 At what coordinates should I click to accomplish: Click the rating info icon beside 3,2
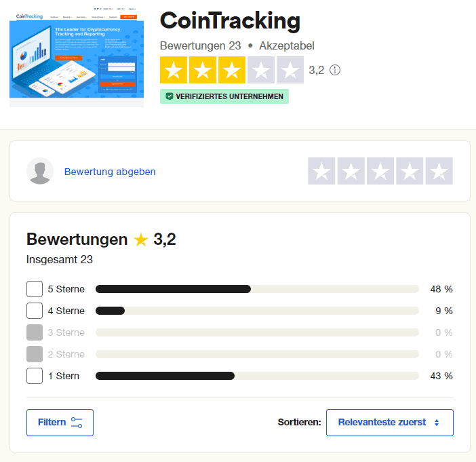335,70
